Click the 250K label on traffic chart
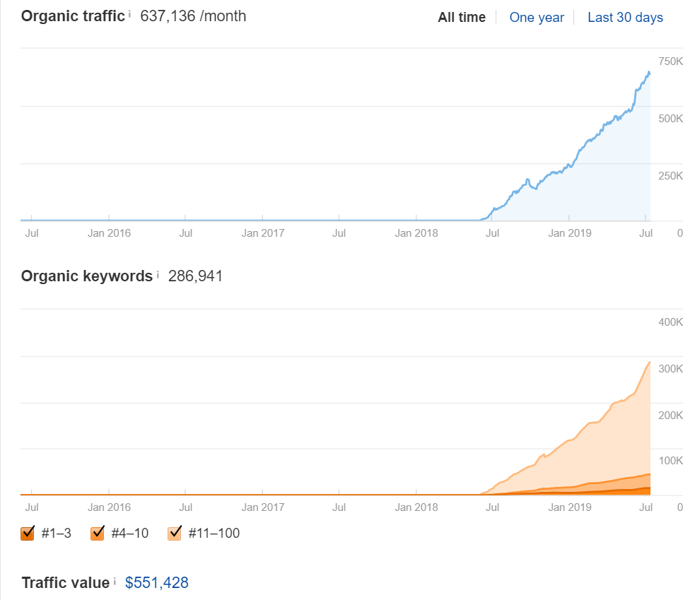The height and width of the screenshot is (600, 700). pos(670,176)
